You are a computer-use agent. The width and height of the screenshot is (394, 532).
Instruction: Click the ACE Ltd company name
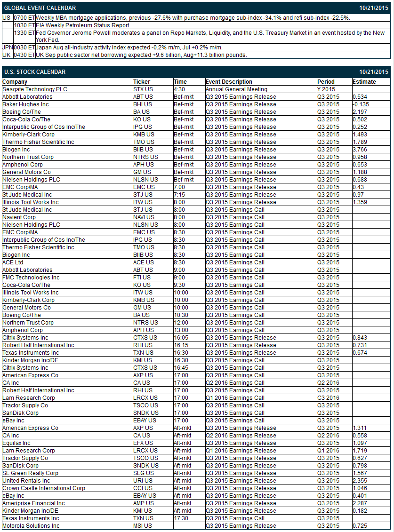click(13, 262)
